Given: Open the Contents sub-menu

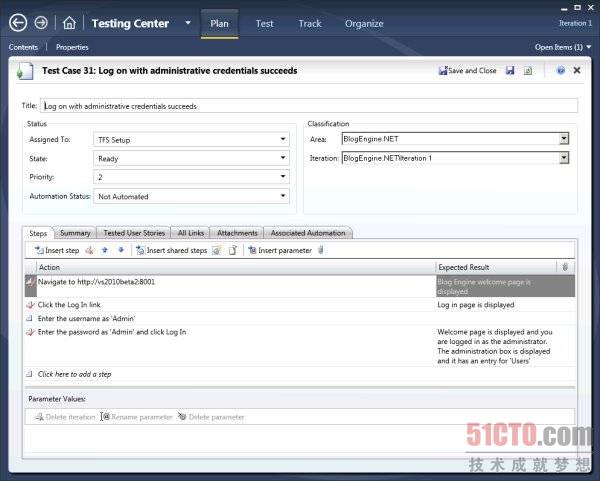Looking at the screenshot, I should pos(23,47).
